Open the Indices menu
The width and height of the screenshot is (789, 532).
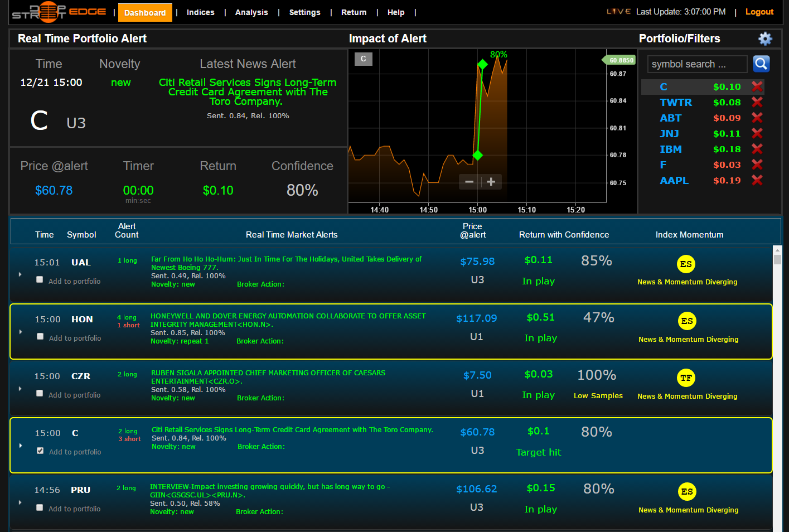pyautogui.click(x=200, y=12)
